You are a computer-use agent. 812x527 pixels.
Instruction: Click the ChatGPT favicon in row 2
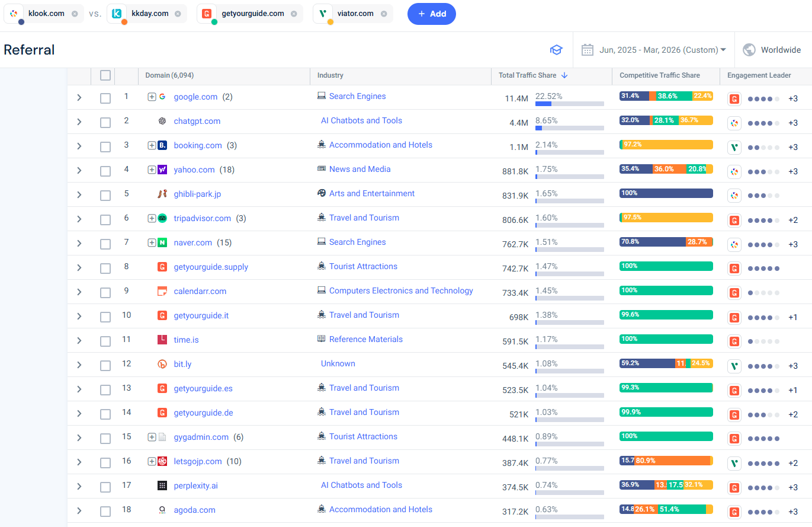click(162, 121)
